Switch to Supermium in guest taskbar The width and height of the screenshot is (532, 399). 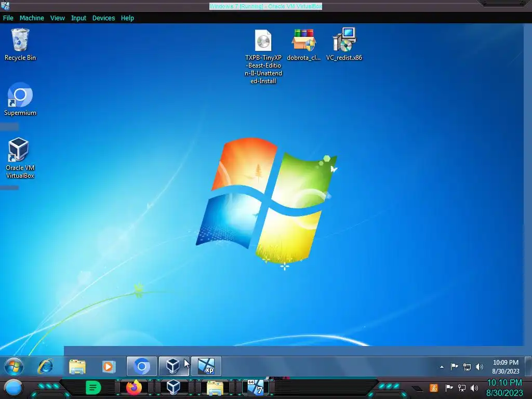[142, 366]
